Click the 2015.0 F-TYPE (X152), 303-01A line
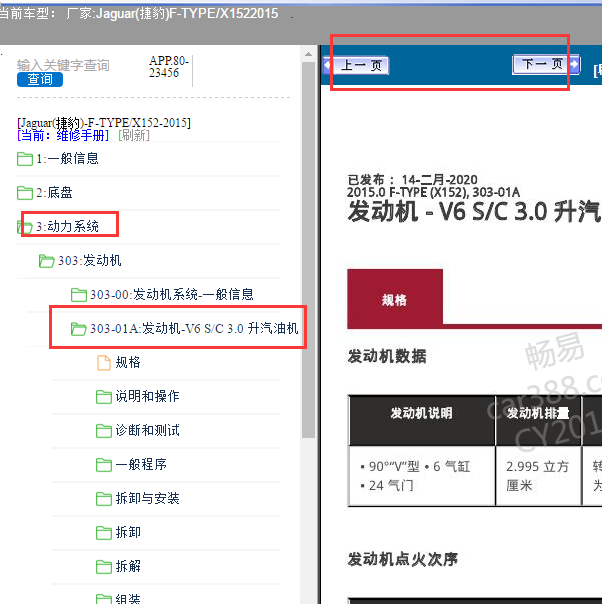Screen dimensions: 602x604 (x=433, y=192)
